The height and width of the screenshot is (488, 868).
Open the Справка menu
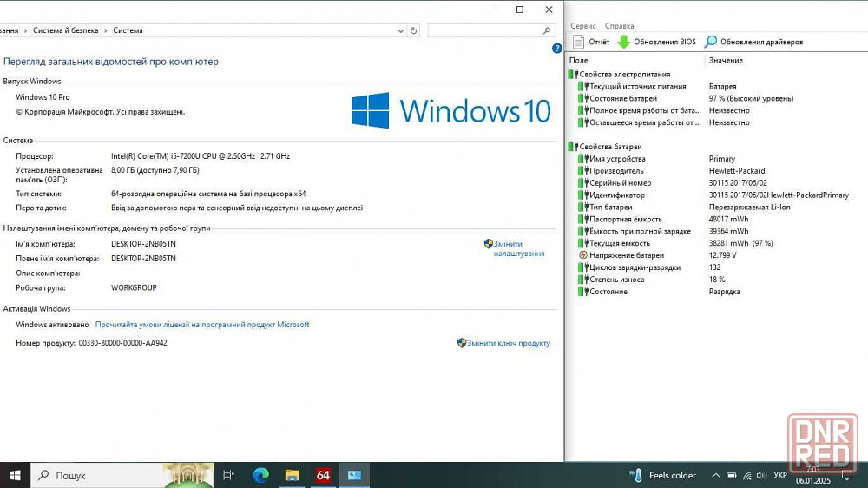pyautogui.click(x=619, y=26)
